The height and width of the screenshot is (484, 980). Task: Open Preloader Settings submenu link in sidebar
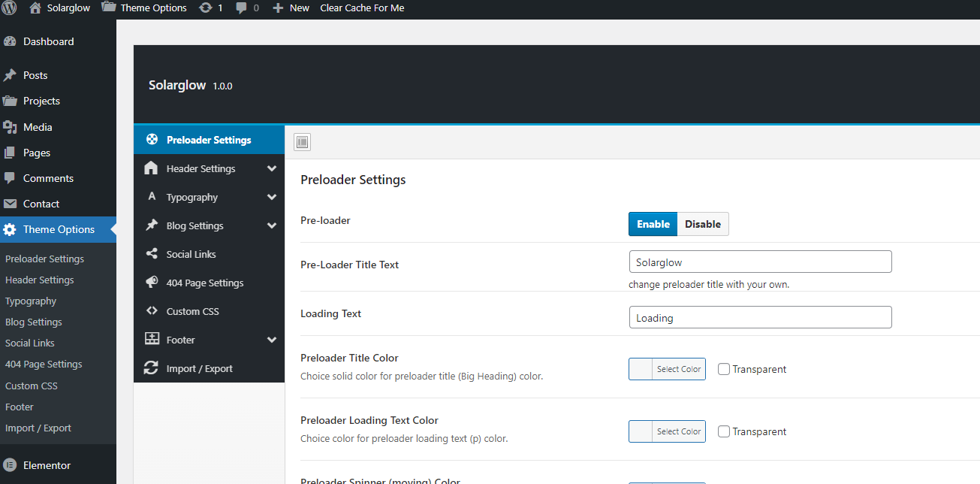click(44, 259)
